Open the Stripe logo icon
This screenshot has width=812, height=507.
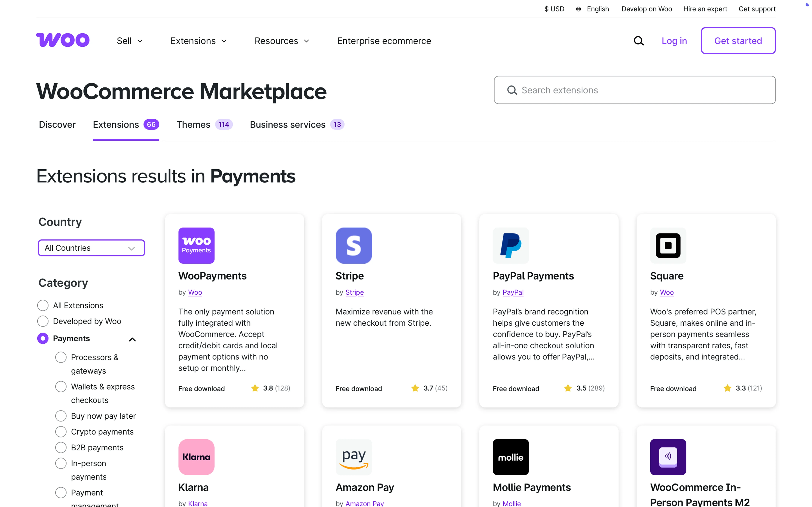(354, 246)
